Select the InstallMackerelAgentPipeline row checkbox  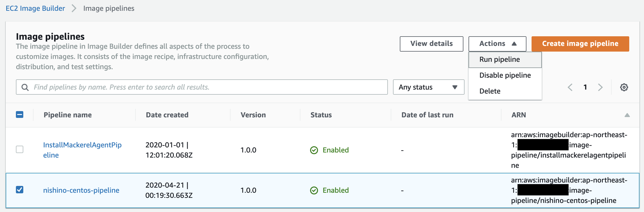(20, 149)
